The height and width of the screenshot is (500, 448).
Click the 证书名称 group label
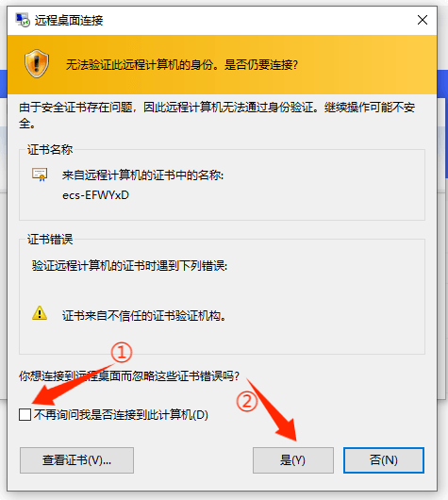(50, 149)
